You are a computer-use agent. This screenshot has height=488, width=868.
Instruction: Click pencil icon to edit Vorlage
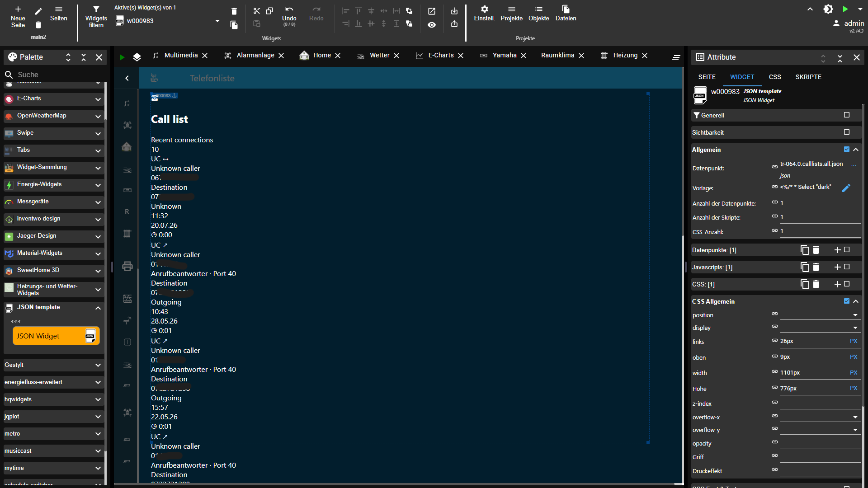point(846,188)
